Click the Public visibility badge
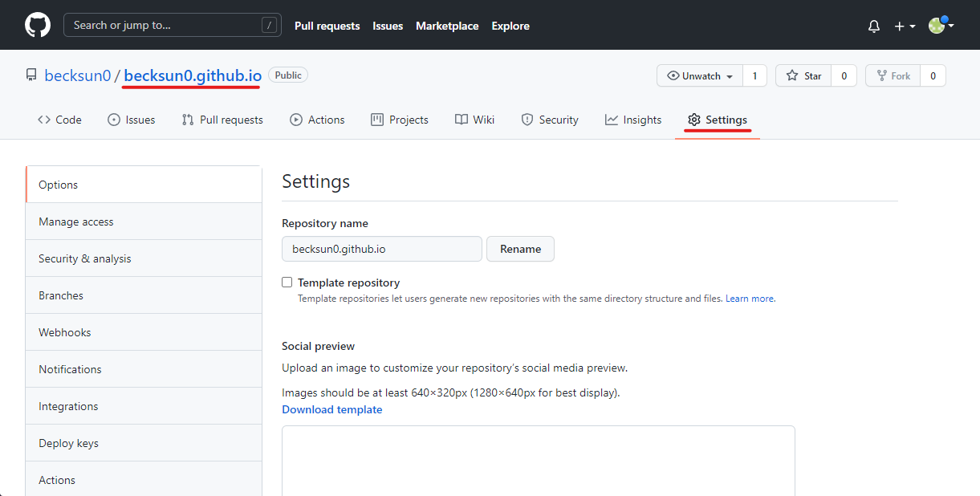 [288, 75]
